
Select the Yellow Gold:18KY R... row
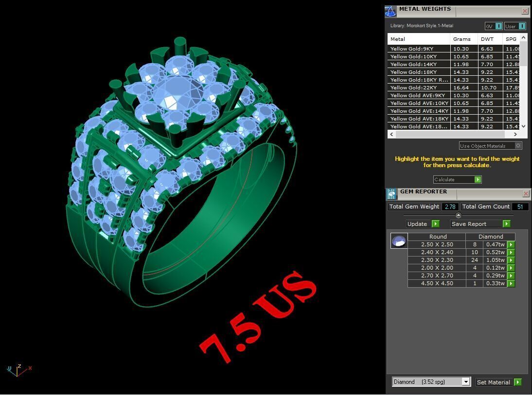pos(453,80)
